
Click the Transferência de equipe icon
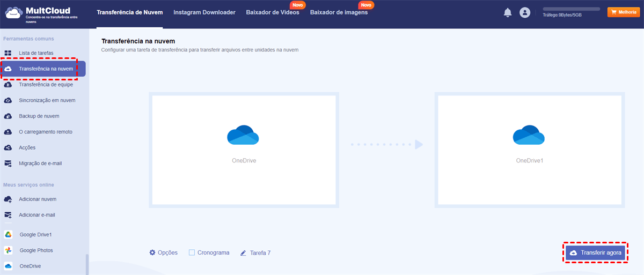(8, 85)
